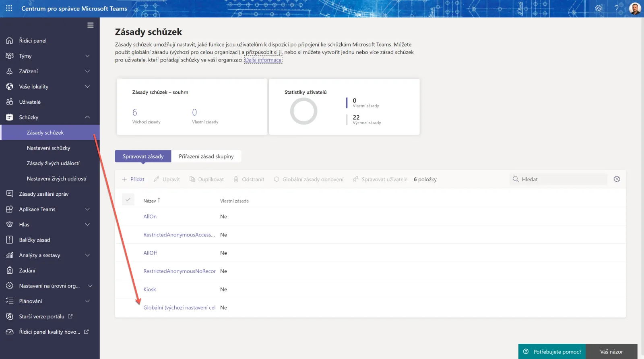The image size is (644, 359).
Task: Open RestrictedAnonymousAccess policy link
Action: coord(179,235)
